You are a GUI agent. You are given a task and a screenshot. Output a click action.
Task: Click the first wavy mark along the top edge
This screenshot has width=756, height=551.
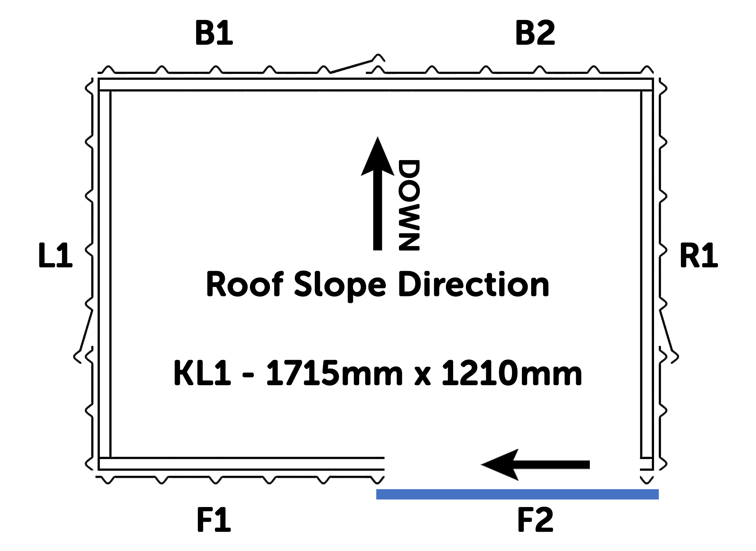click(x=109, y=70)
